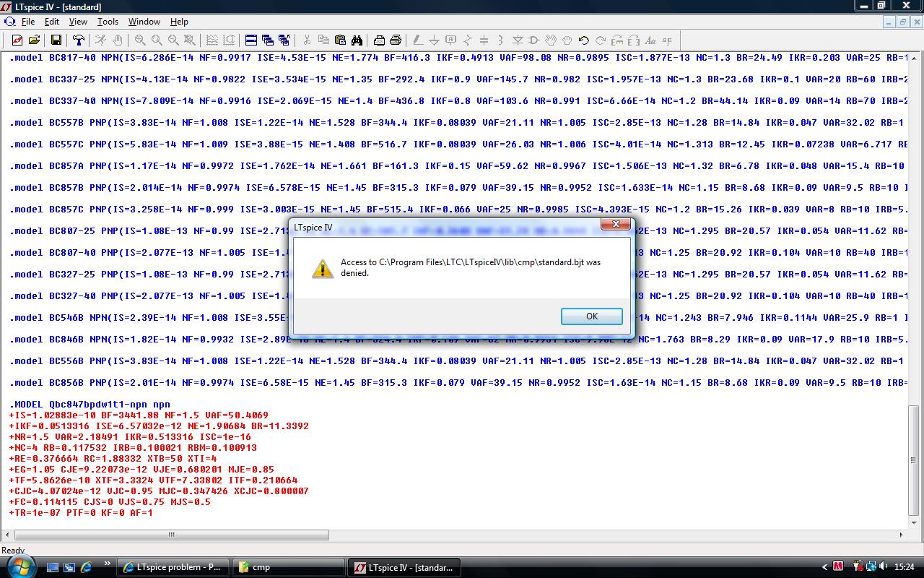This screenshot has height=578, width=924.
Task: Click the Find binoculars icon
Action: click(357, 40)
